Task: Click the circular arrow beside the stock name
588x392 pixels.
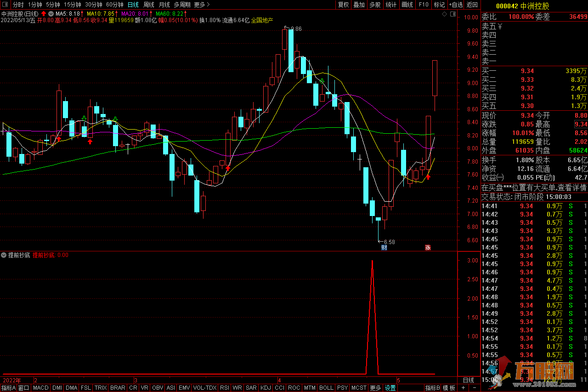Action: (x=51, y=14)
